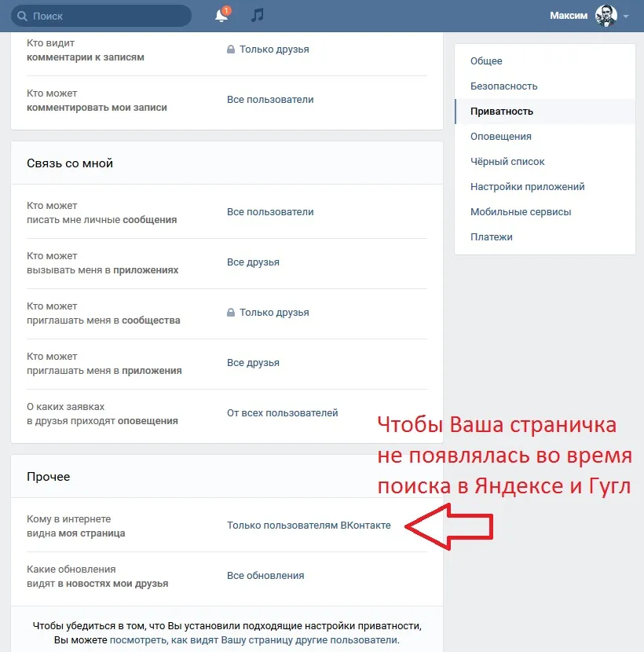Click label 'в друзья приходят оповещения'
The height and width of the screenshot is (652, 644).
[x=102, y=421]
